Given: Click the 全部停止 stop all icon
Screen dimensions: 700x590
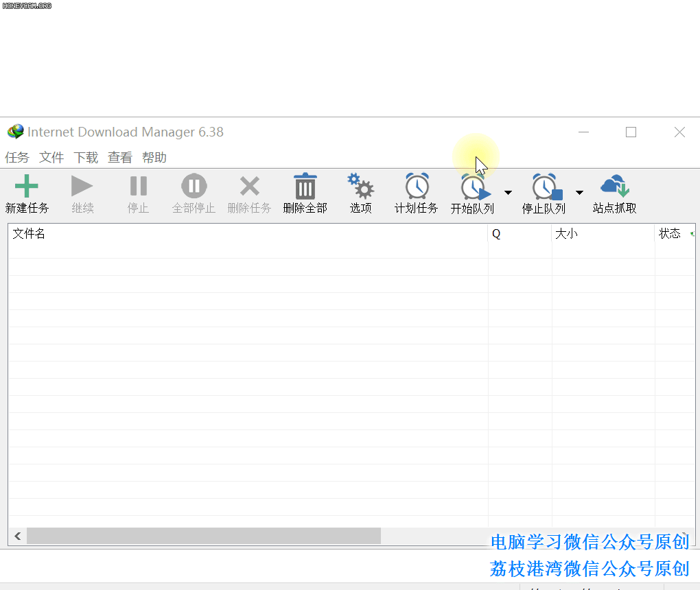Looking at the screenshot, I should [194, 187].
